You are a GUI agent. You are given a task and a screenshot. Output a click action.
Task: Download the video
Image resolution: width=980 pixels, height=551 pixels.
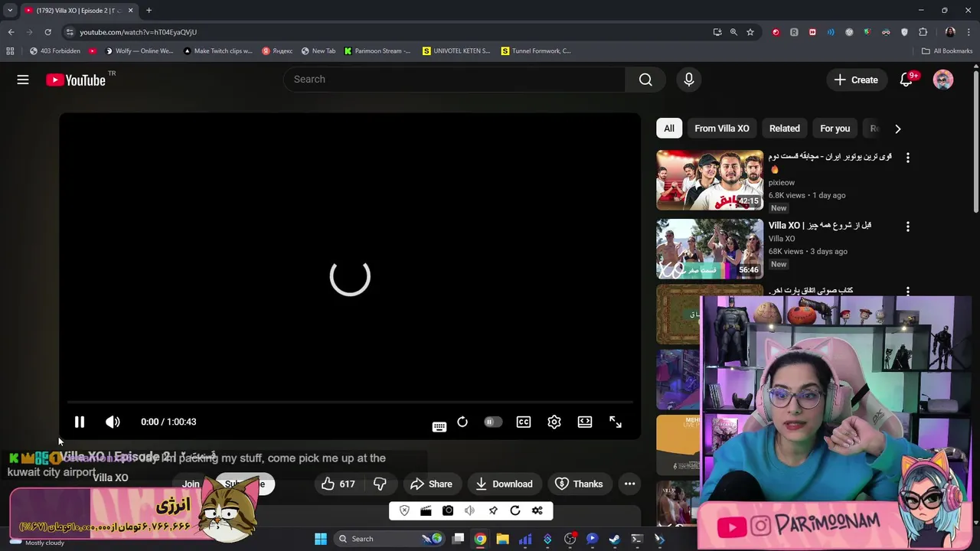click(504, 484)
